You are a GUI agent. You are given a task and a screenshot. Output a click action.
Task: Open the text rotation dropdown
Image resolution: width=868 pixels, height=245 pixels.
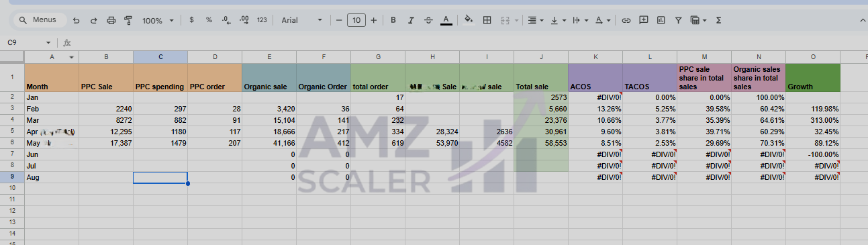point(603,20)
